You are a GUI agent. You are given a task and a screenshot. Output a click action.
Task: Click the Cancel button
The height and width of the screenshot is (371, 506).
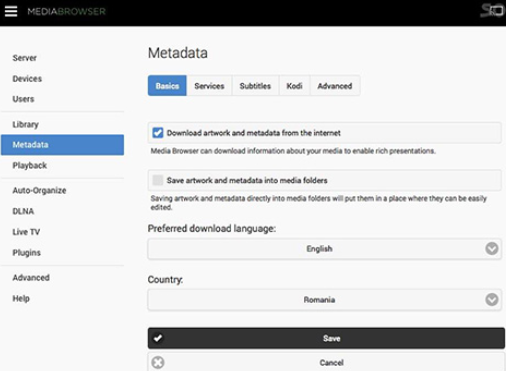(x=326, y=362)
